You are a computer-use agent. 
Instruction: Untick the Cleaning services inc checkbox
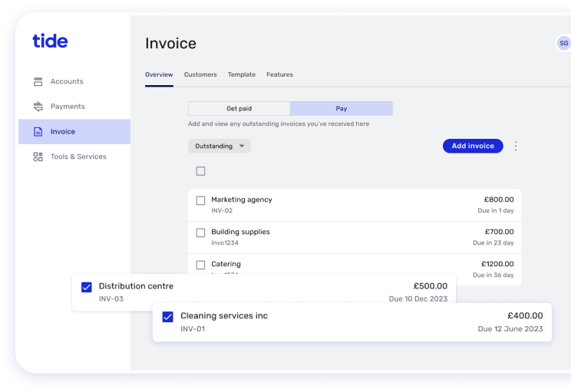[168, 317]
